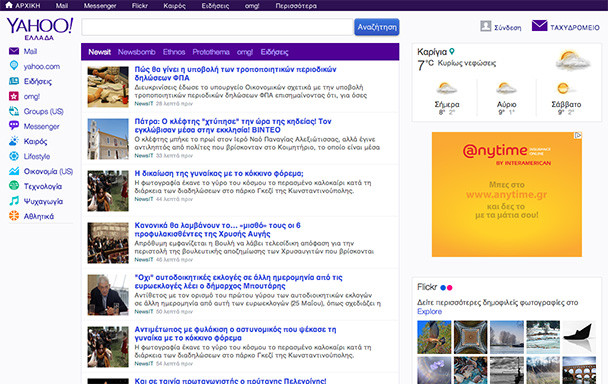The width and height of the screenshot is (608, 384).
Task: Click the Οικονομία (US) chart icon
Action: pos(14,171)
